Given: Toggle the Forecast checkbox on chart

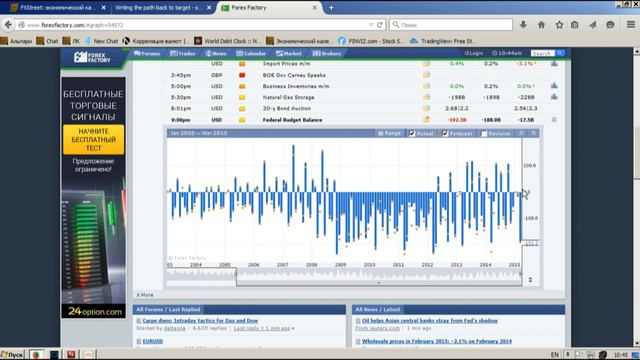Looking at the screenshot, I should click(x=445, y=133).
